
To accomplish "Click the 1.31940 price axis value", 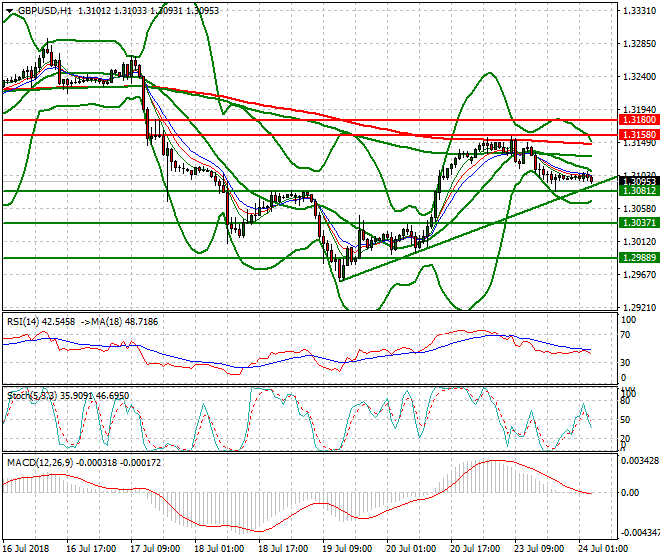I will coord(639,110).
